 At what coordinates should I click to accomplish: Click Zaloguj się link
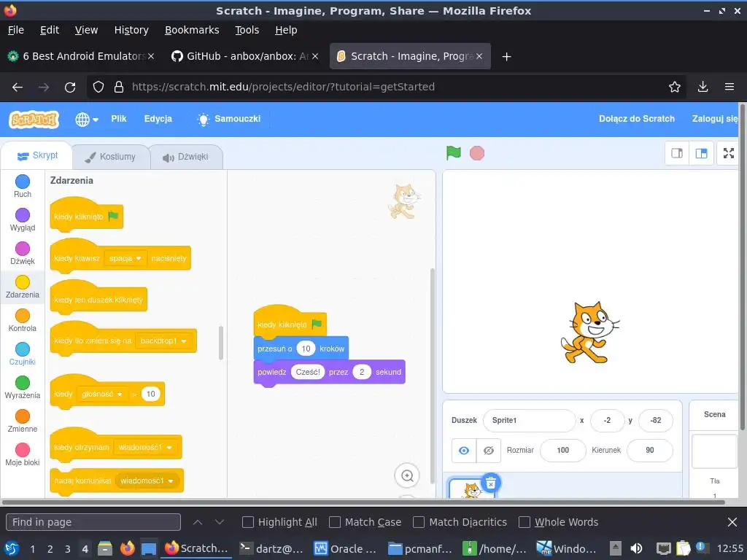click(715, 119)
